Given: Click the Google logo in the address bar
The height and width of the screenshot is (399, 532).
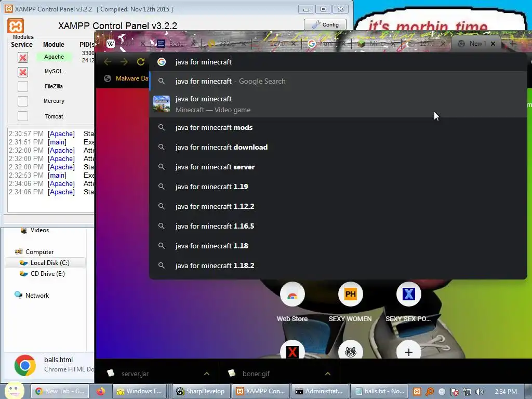Looking at the screenshot, I should (x=162, y=62).
